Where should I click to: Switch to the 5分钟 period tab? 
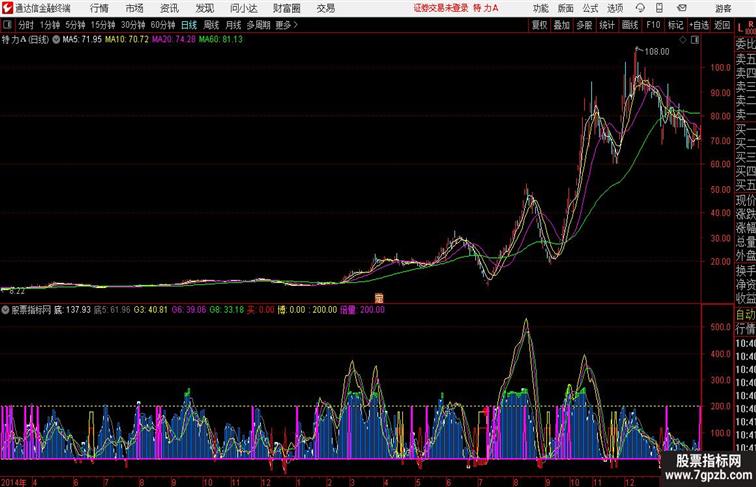click(75, 25)
